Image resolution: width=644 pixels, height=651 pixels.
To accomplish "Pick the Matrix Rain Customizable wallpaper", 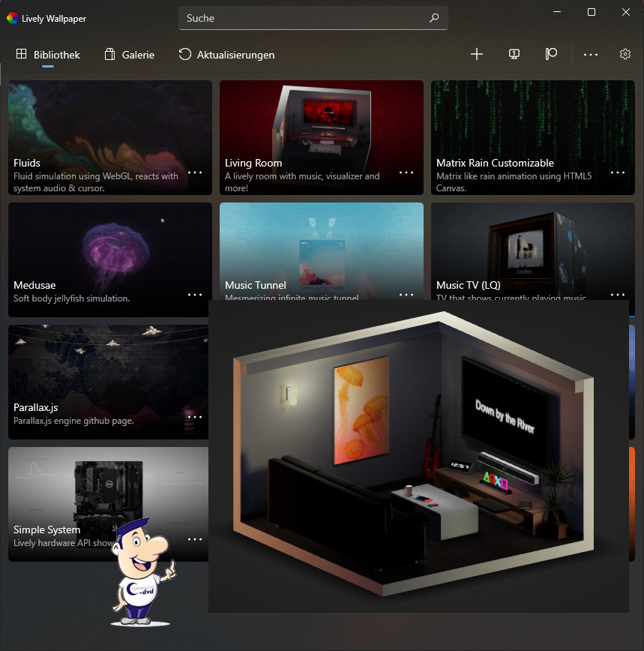I will pos(532,120).
